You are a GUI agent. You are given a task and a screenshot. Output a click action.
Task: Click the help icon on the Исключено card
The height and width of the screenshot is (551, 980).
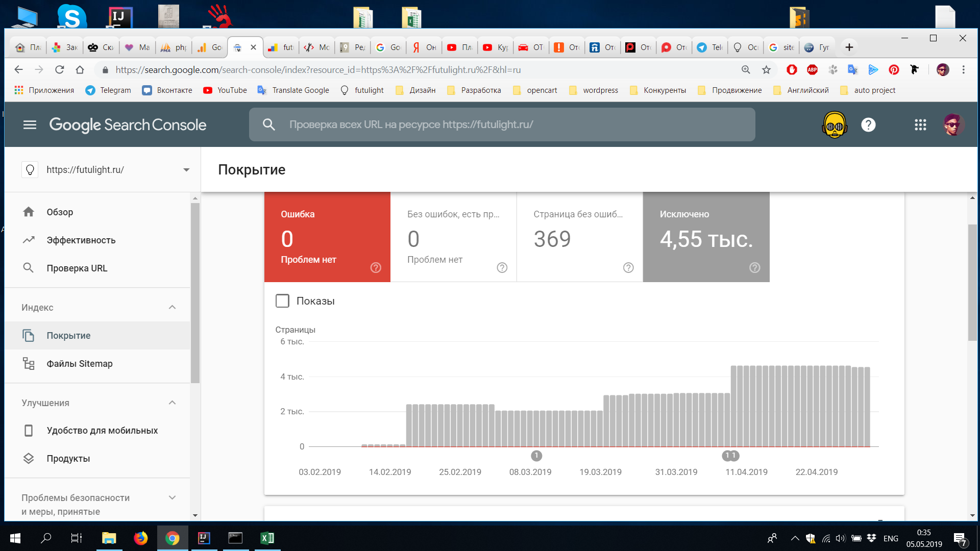click(754, 267)
